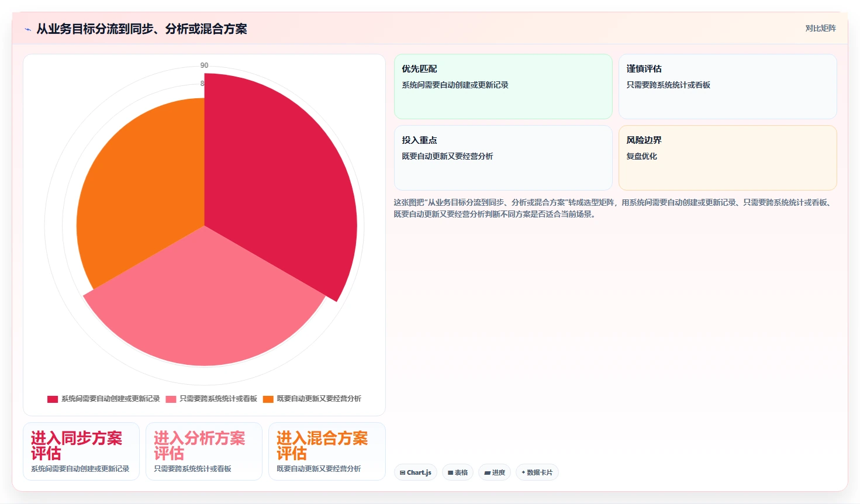This screenshot has height=504, width=860.
Task: Open the 进入分析方案评估 card
Action: point(204,451)
